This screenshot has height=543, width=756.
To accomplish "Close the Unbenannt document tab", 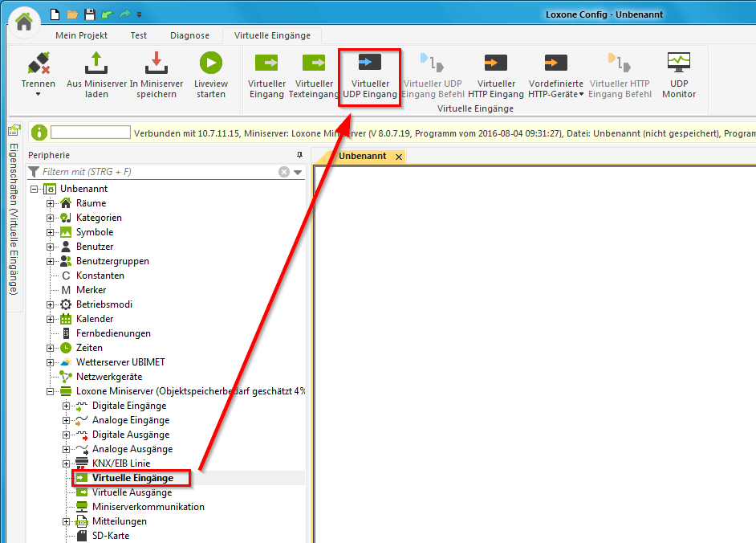I will [399, 157].
